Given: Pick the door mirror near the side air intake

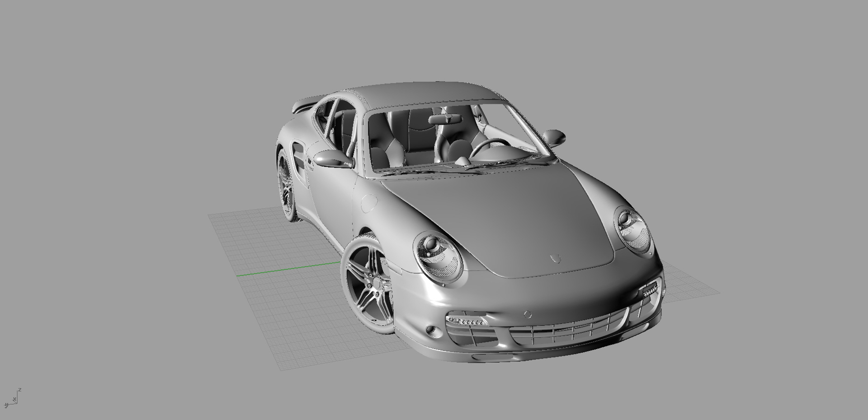Looking at the screenshot, I should (x=333, y=159).
